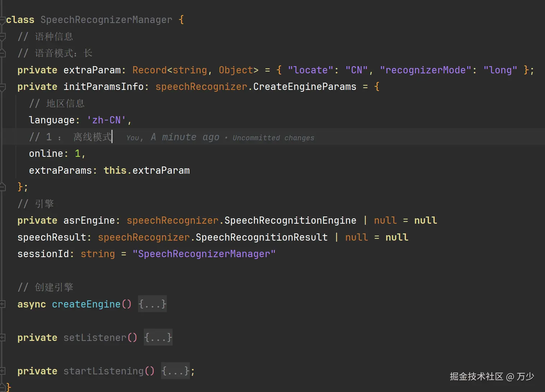Unfold the {...} placeholder after startListening()
545x392 pixels.
point(175,371)
